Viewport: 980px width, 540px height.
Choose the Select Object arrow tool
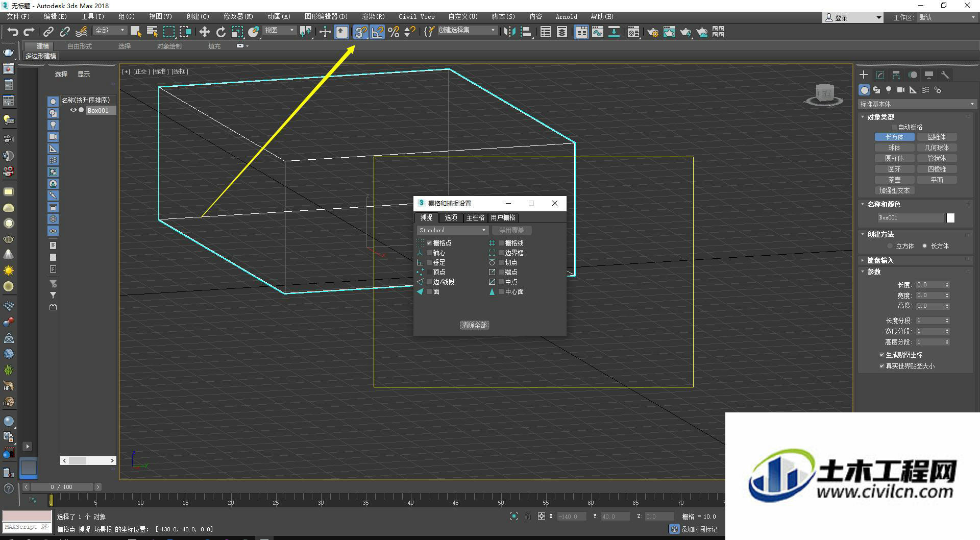pos(136,32)
